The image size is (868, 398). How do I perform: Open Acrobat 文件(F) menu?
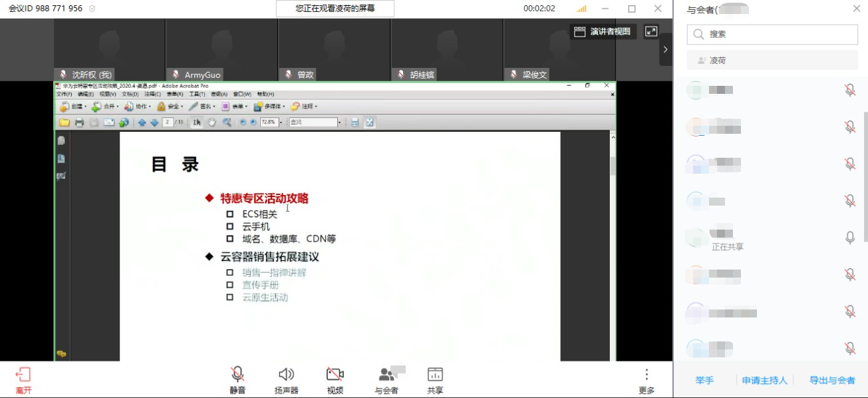coord(64,95)
